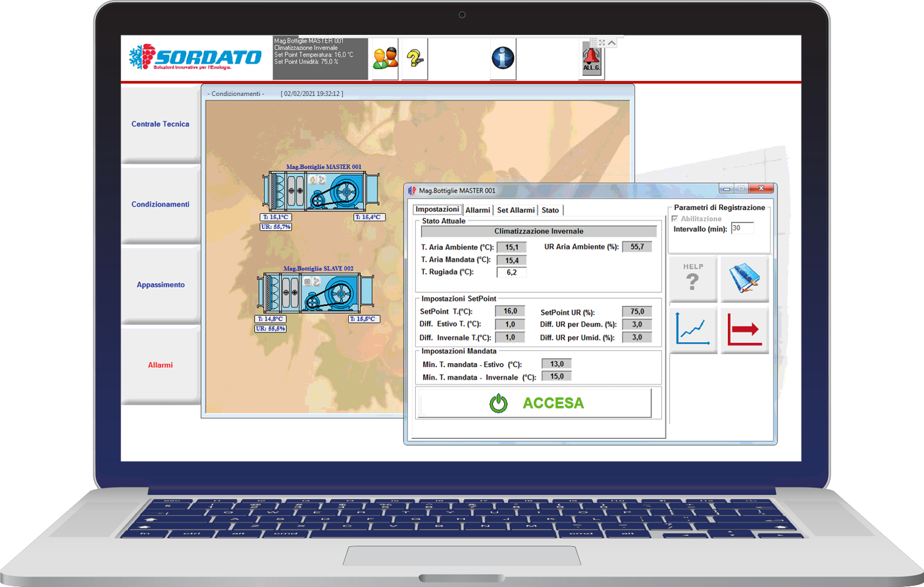Open the blue notebook with pen icon
924x587 pixels.
click(x=744, y=278)
